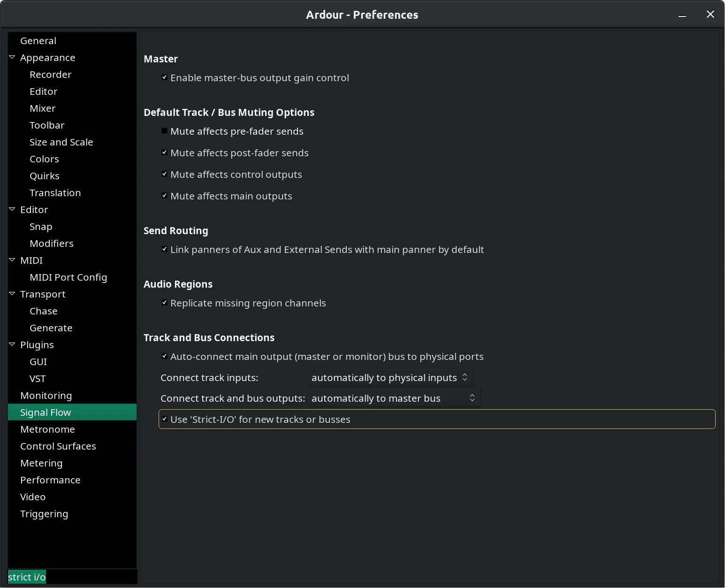Image resolution: width=725 pixels, height=588 pixels.
Task: Open Quirks preferences
Action: 44,176
